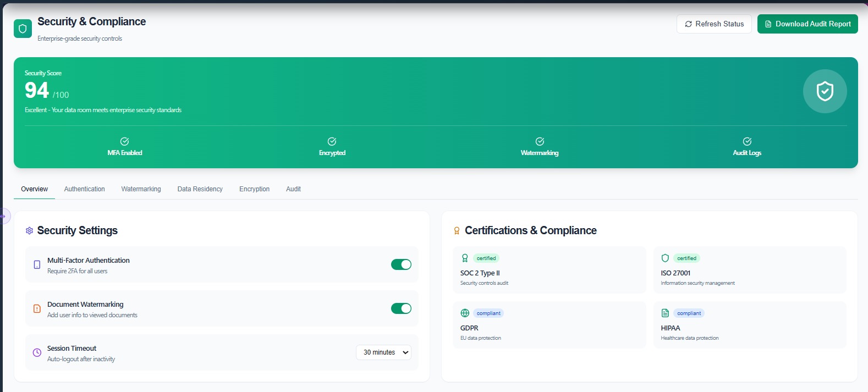
Task: Click the Encrypted status check icon
Action: tap(332, 141)
